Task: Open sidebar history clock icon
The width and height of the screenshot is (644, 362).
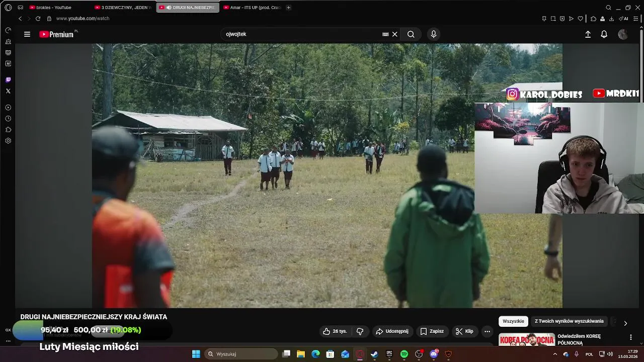Action: click(x=8, y=119)
